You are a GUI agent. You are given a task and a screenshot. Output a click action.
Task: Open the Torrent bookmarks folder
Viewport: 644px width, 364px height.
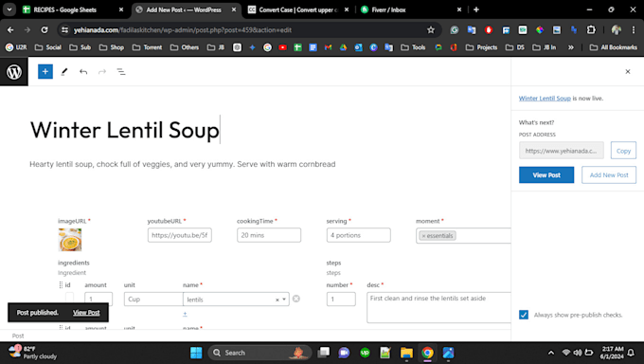click(147, 47)
